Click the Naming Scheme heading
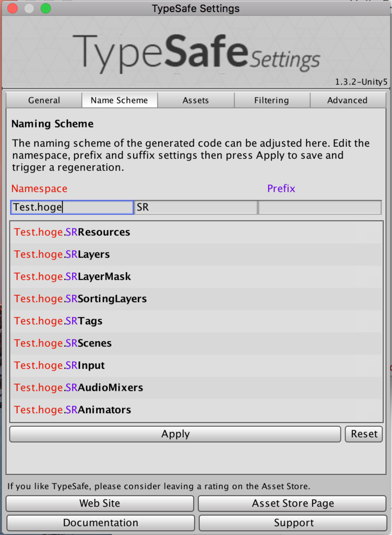Screen dimensions: 392x535 (53, 123)
